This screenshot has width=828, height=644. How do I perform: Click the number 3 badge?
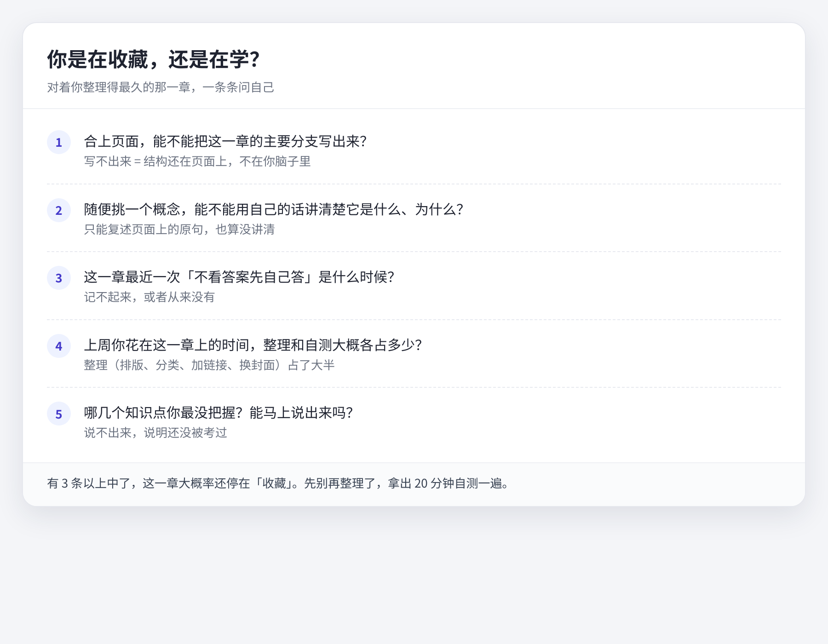pos(59,278)
